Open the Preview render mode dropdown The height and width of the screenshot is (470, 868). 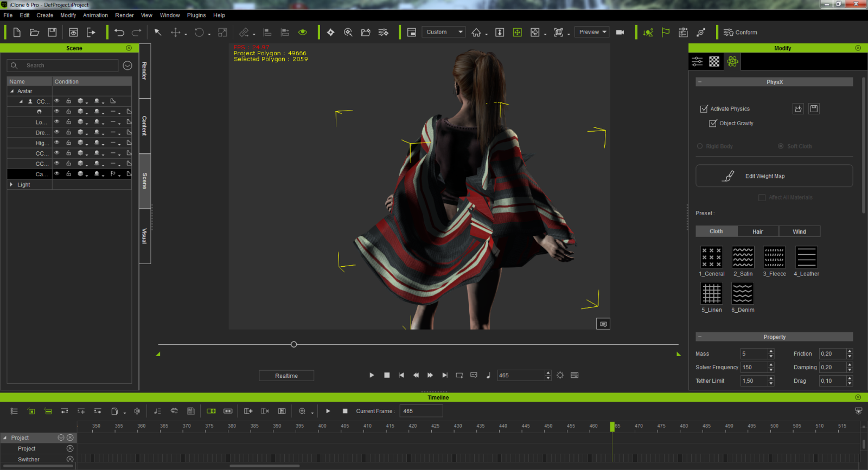(592, 32)
